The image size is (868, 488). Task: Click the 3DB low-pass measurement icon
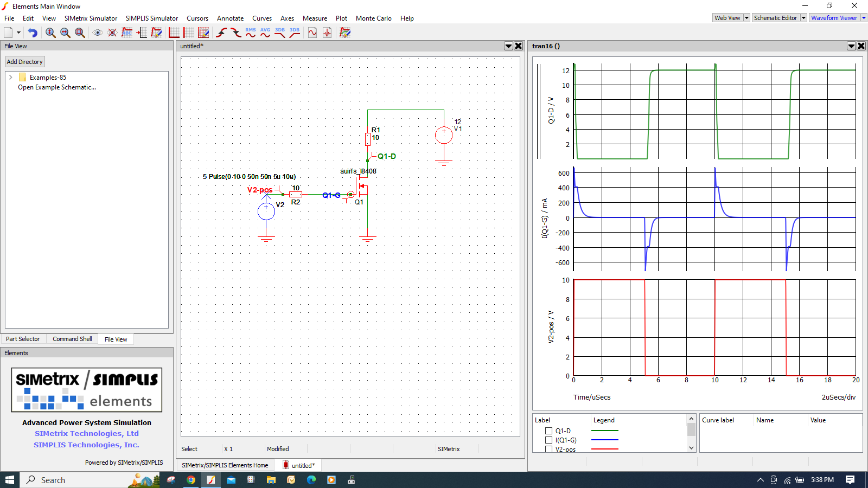[x=280, y=33]
